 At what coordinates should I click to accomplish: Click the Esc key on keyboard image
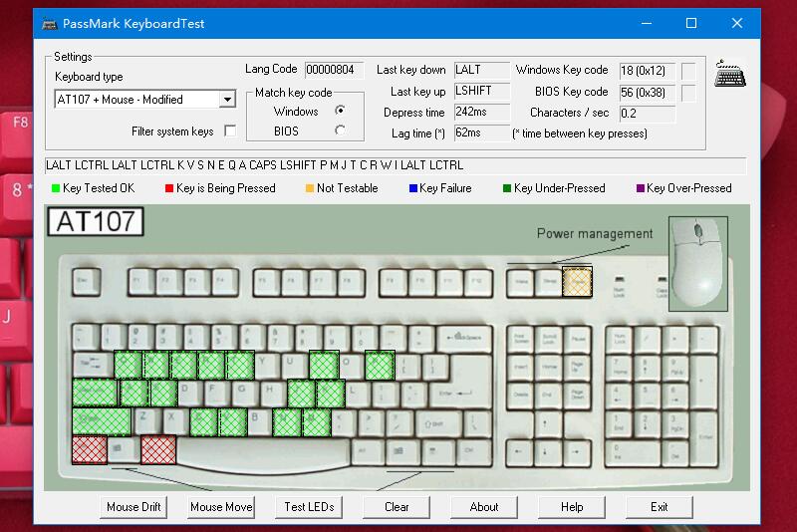[x=87, y=282]
